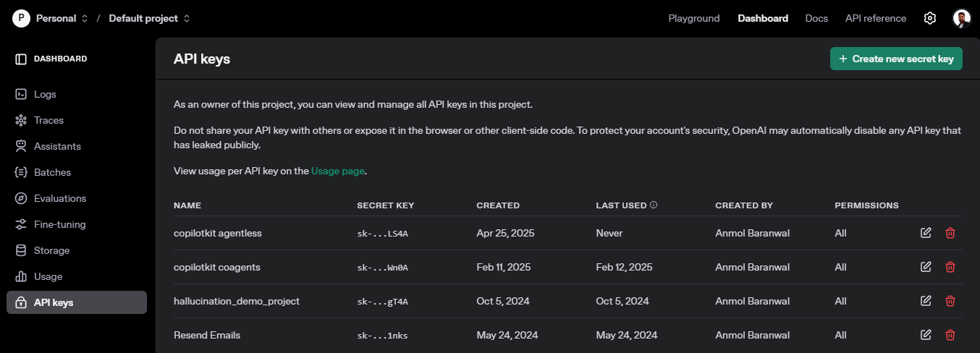The image size is (980, 353).
Task: Click secret key sk-...LS4A
Action: 383,234
